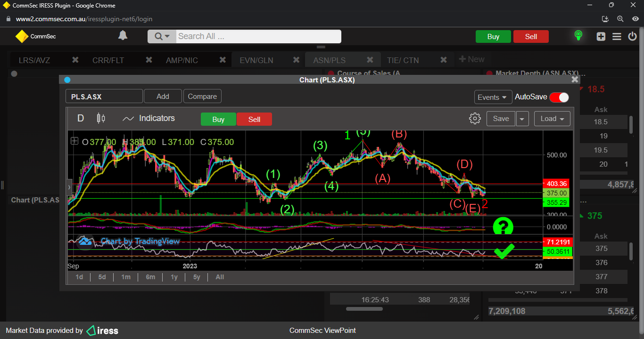The width and height of the screenshot is (644, 339).
Task: Open the Indicators menu
Action: tap(149, 119)
